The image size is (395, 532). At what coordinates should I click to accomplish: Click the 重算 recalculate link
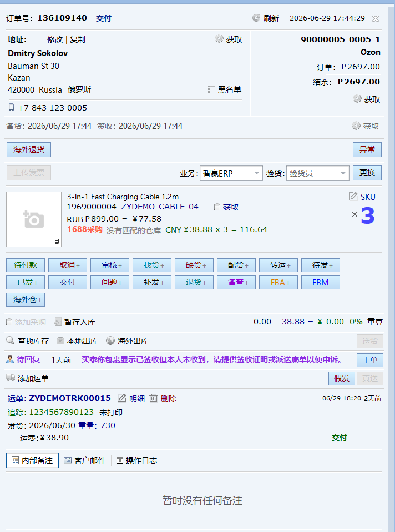click(x=375, y=322)
